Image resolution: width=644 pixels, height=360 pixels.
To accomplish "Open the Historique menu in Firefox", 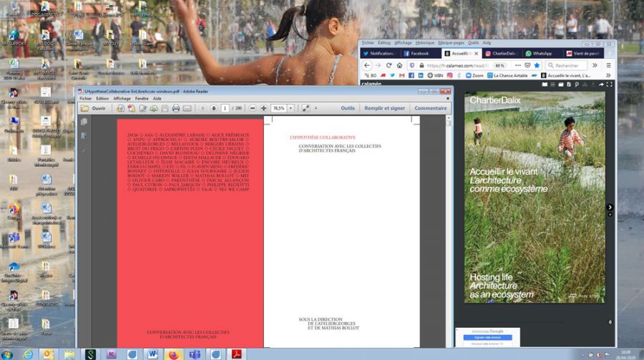I will [424, 43].
